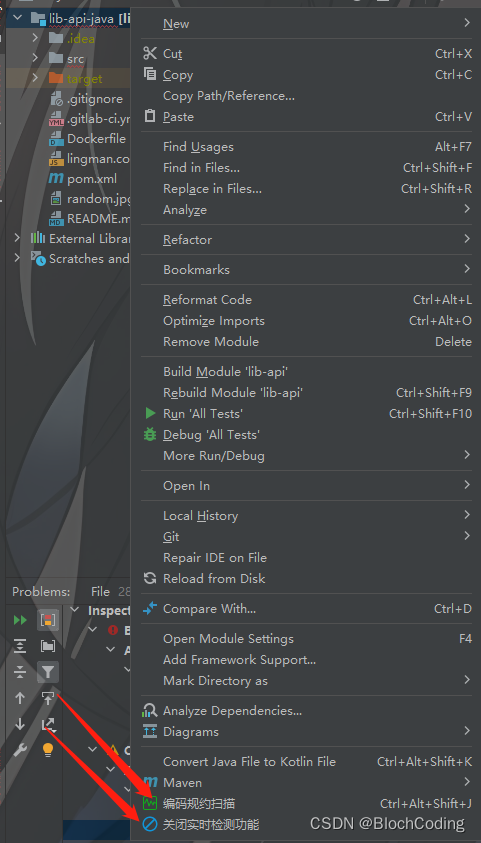481x843 pixels.
Task: Click the External Libraries icon
Action: click(x=38, y=238)
